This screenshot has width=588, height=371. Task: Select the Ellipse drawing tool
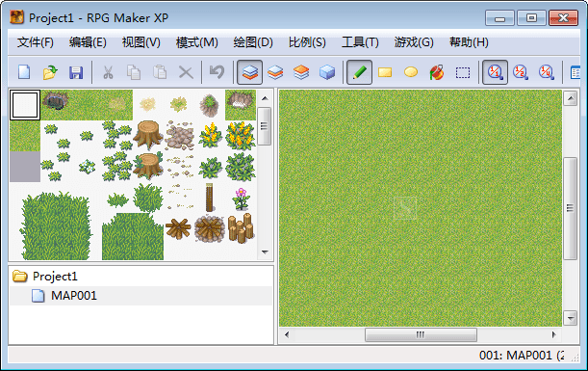(411, 71)
